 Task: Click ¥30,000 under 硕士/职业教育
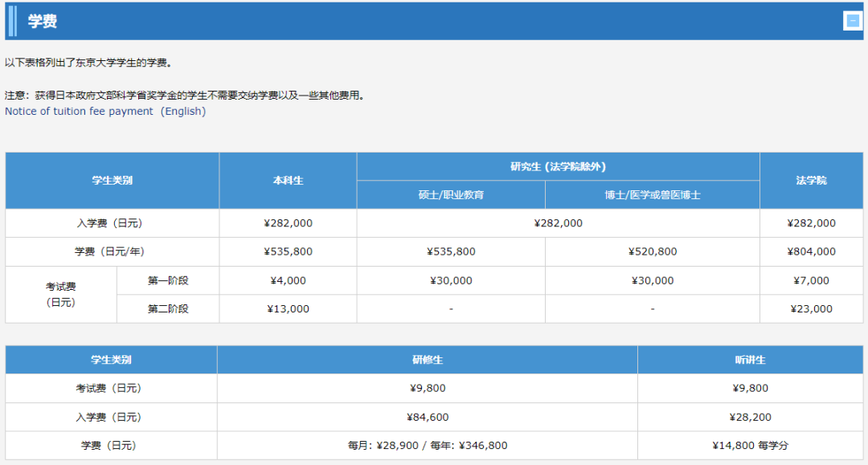point(451,281)
